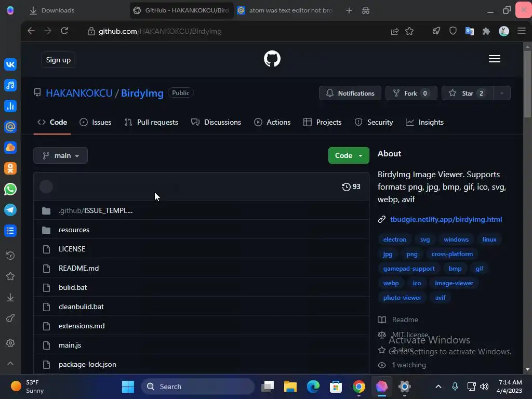Image resolution: width=532 pixels, height=399 pixels.
Task: Open Odnoklassniki sidebar icon
Action: [x=10, y=168]
